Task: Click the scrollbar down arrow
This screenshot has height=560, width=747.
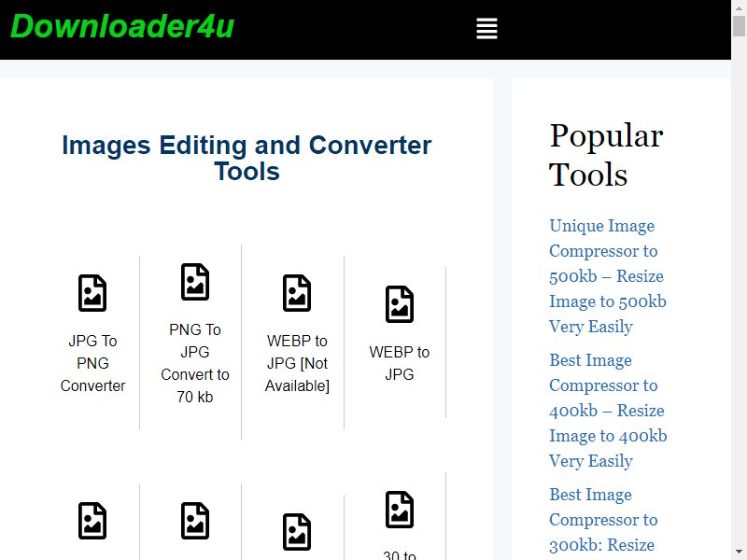Action: tap(739, 553)
